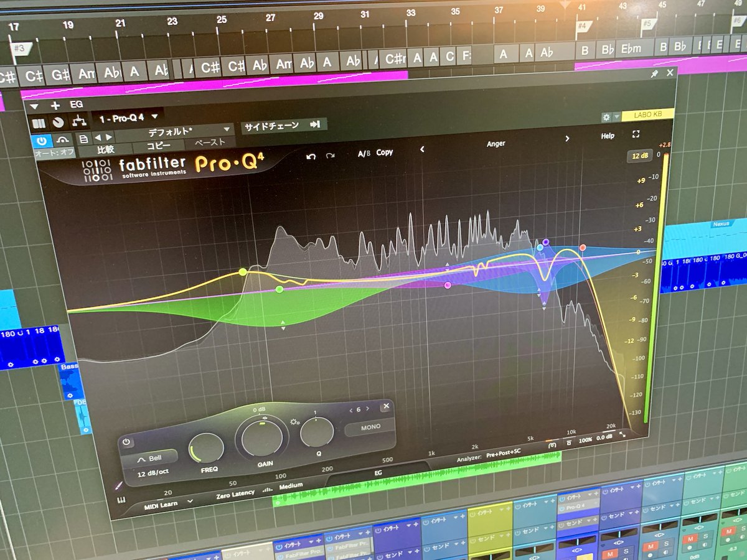Open the Bell filter shape dropdown
This screenshot has width=747, height=560.
[x=150, y=457]
